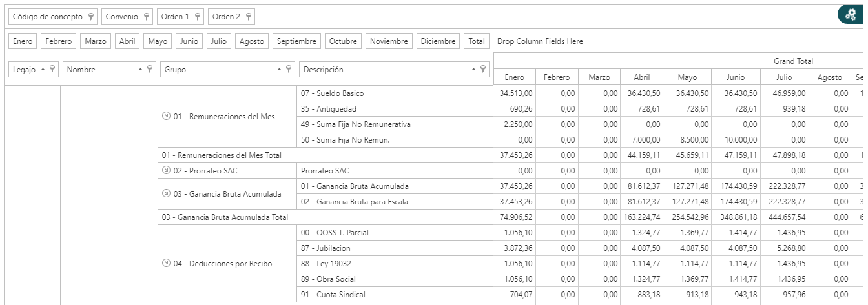Collapse the 04 - Deducciones por Recibo group
This screenshot has height=305, width=868.
click(x=166, y=263)
